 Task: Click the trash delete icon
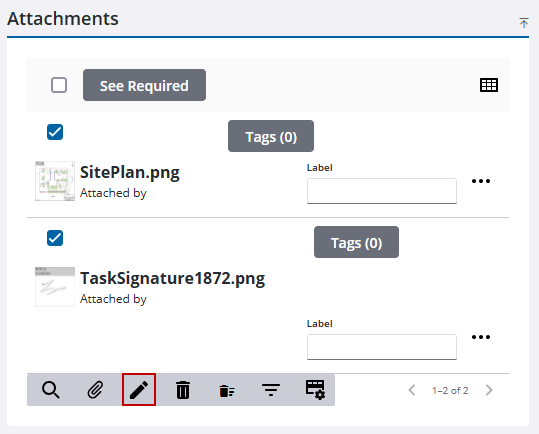(183, 390)
